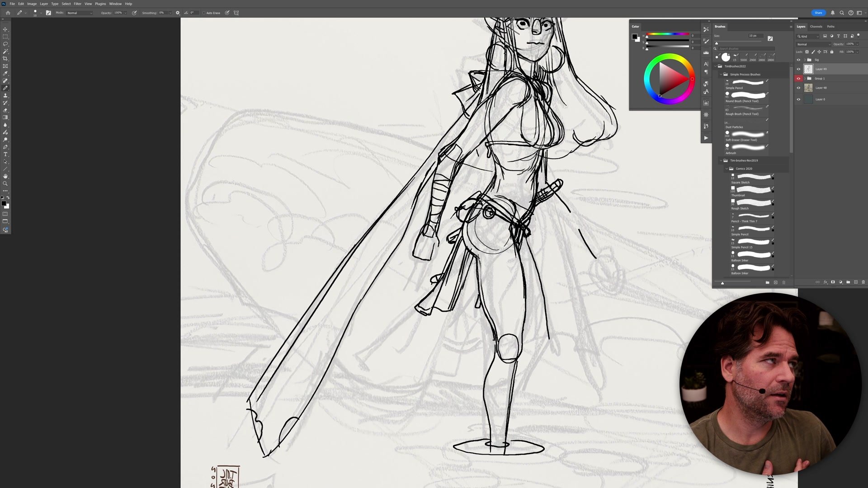Open the layer blend mode Normal dropdown
The width and height of the screenshot is (868, 488).
point(813,44)
